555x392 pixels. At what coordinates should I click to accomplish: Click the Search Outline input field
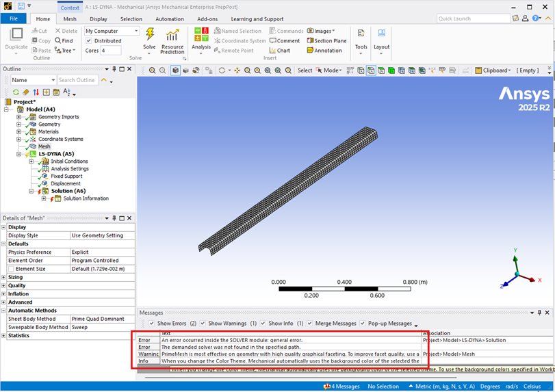pos(77,81)
